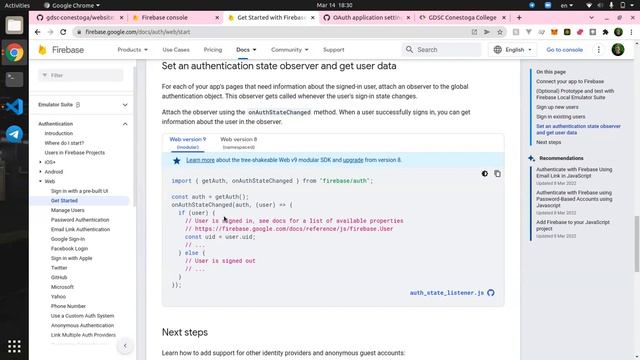Viewport: 640px width, 360px height.
Task: Open Use Cases menu item
Action: tap(176, 50)
